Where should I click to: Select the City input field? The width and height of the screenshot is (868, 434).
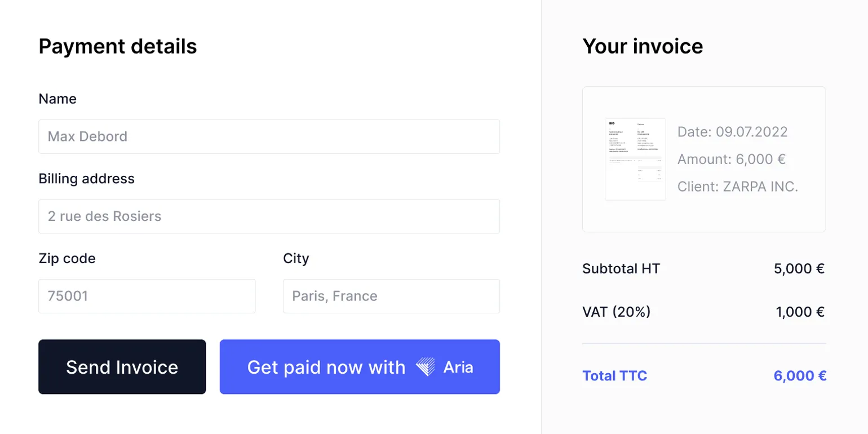(391, 296)
